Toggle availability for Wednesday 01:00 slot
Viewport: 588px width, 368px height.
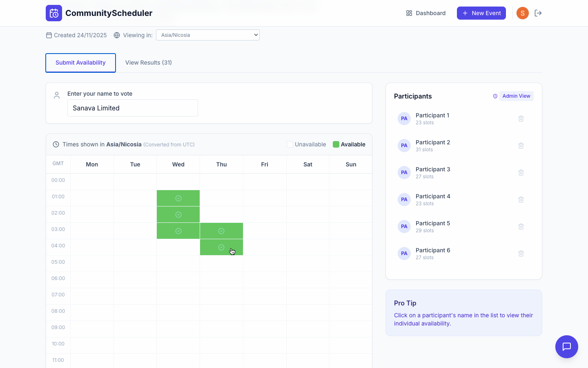coord(178,198)
